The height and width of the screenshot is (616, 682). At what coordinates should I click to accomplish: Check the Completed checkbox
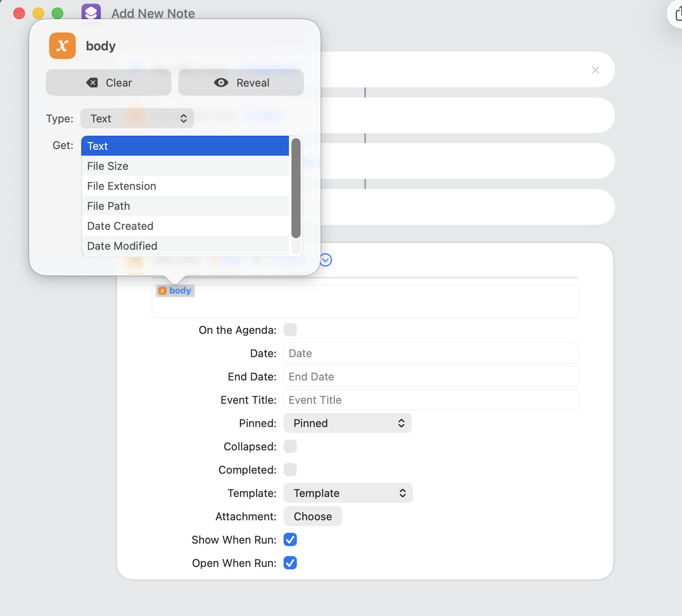(x=290, y=470)
